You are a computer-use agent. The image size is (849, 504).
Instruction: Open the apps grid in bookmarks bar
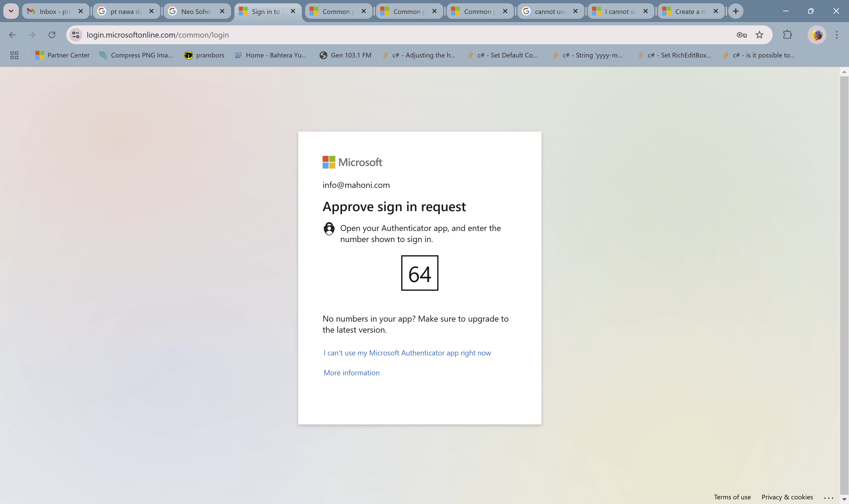tap(14, 55)
